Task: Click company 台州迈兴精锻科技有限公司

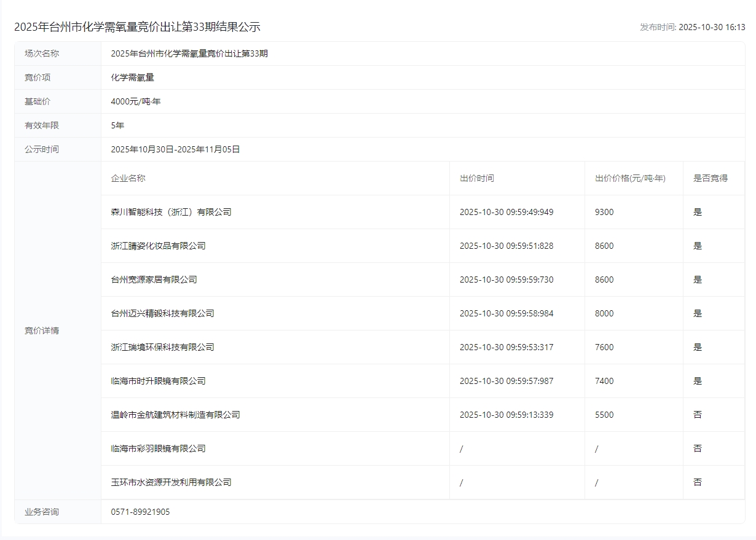Action: point(162,313)
